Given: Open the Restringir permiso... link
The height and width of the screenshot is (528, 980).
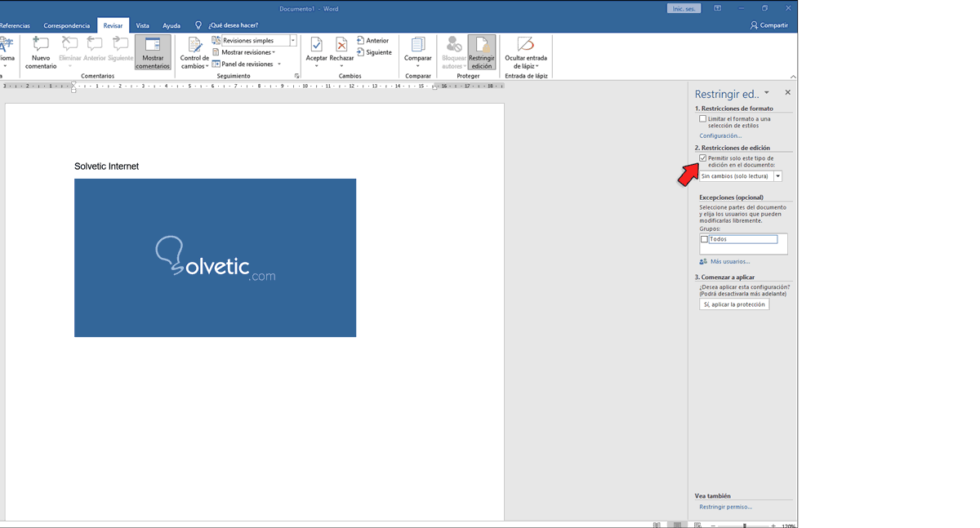Looking at the screenshot, I should [x=725, y=507].
